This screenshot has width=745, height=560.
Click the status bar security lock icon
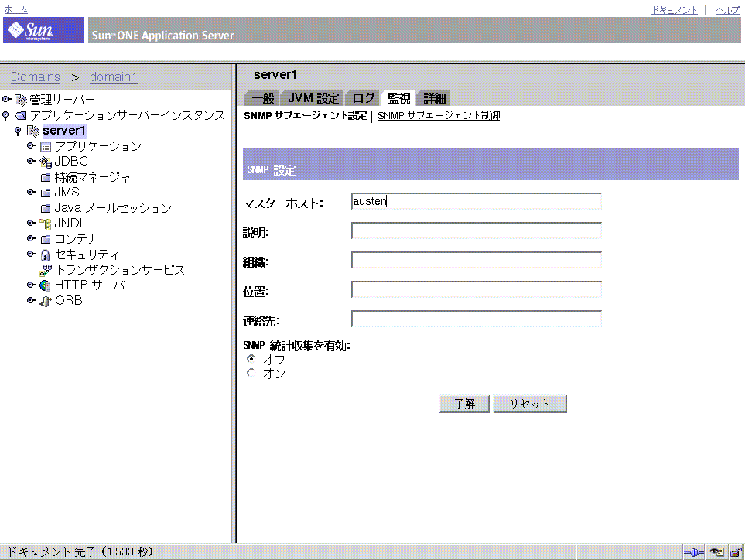click(x=736, y=552)
